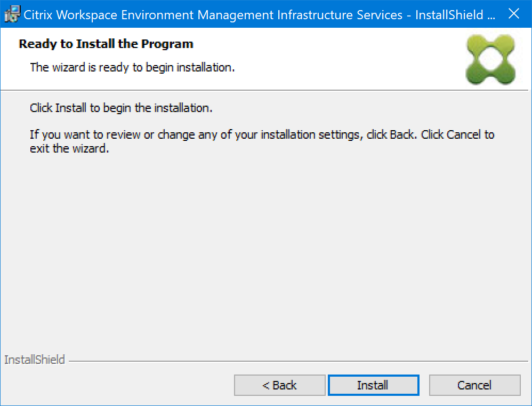Click the "Ready to Install the Program" heading
The height and width of the screenshot is (406, 532).
pyautogui.click(x=106, y=44)
